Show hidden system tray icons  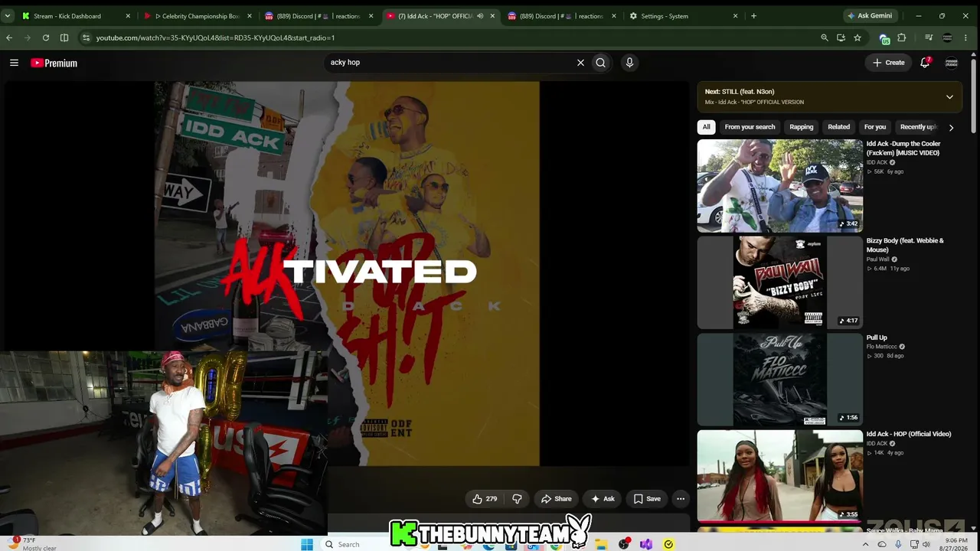(x=866, y=544)
